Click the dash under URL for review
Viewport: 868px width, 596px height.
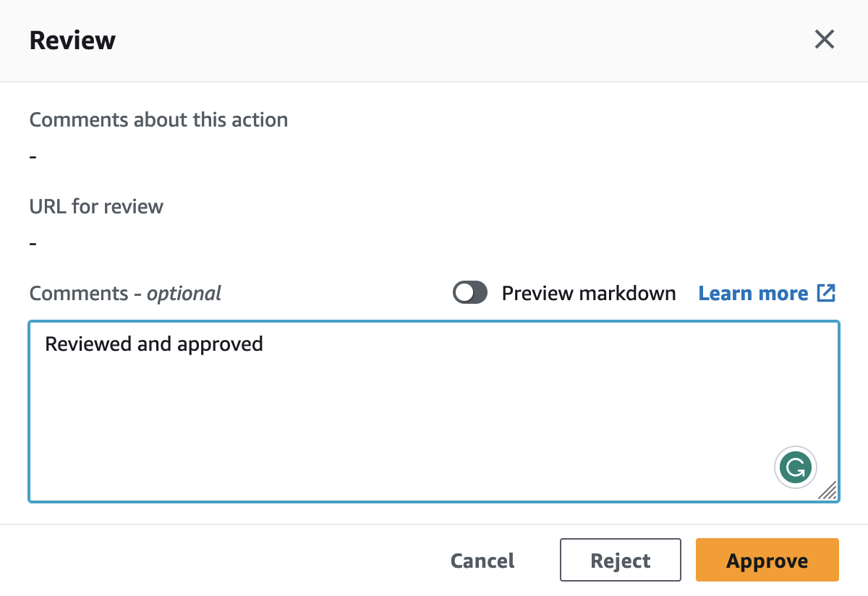point(33,242)
